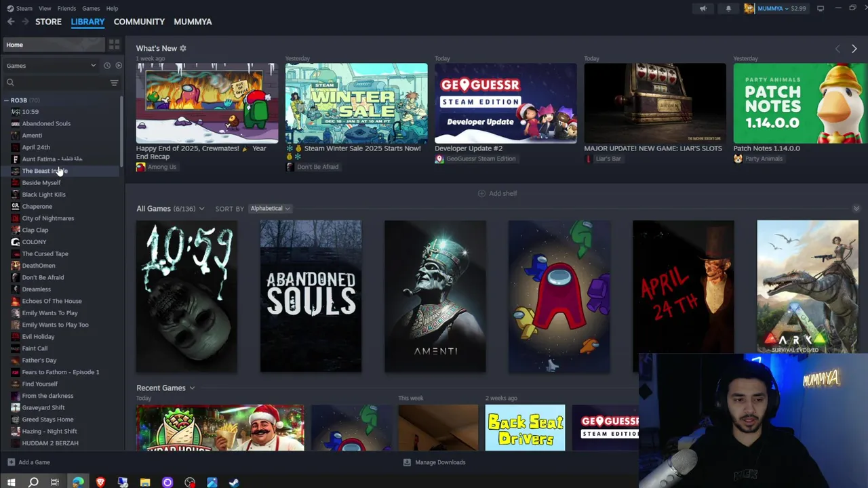Click Add a Game
This screenshot has width=868, height=488.
coord(28,462)
